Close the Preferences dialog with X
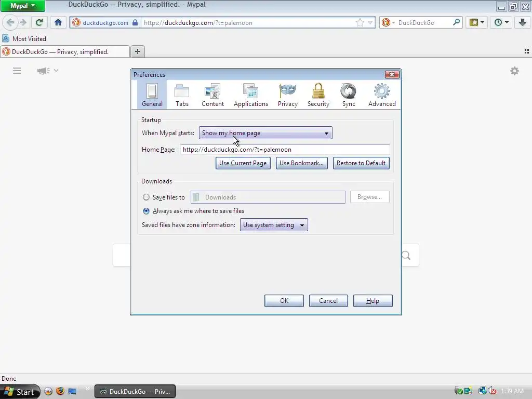532x399 pixels. 392,74
